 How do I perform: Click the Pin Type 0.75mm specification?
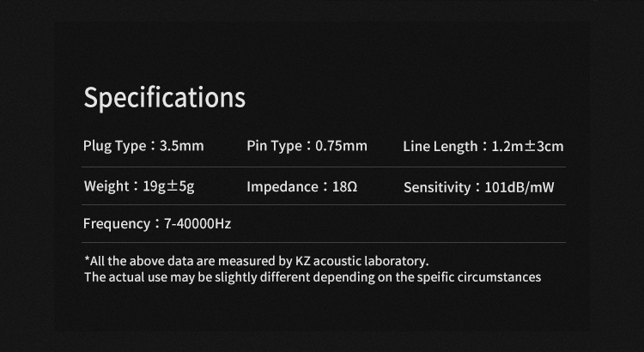pos(307,146)
